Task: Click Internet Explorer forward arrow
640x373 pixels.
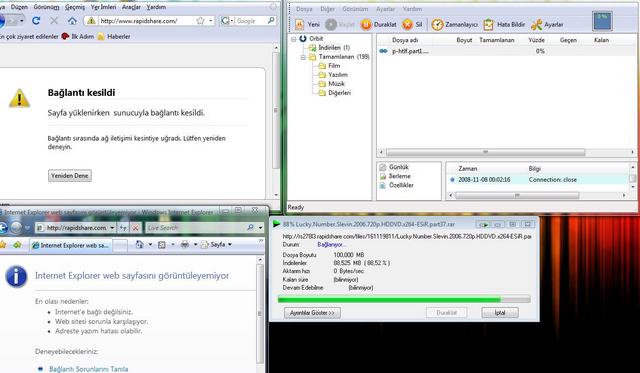Action: point(16,228)
